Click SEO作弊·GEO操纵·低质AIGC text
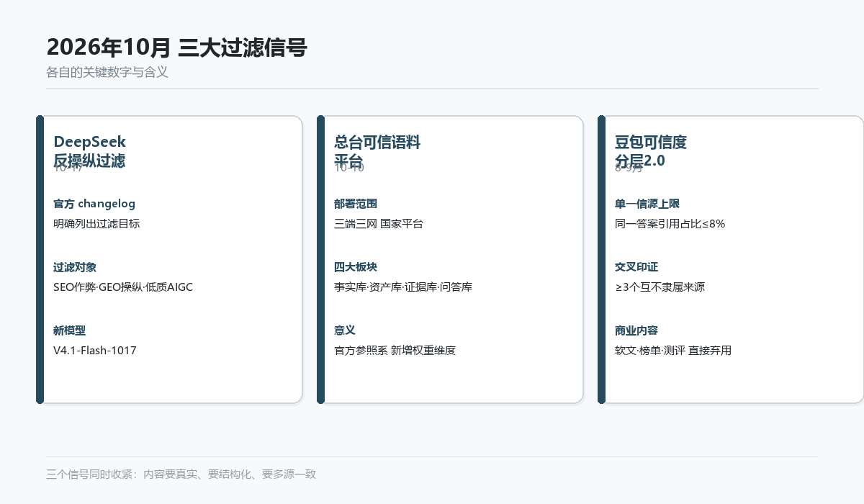The height and width of the screenshot is (504, 864). [123, 287]
